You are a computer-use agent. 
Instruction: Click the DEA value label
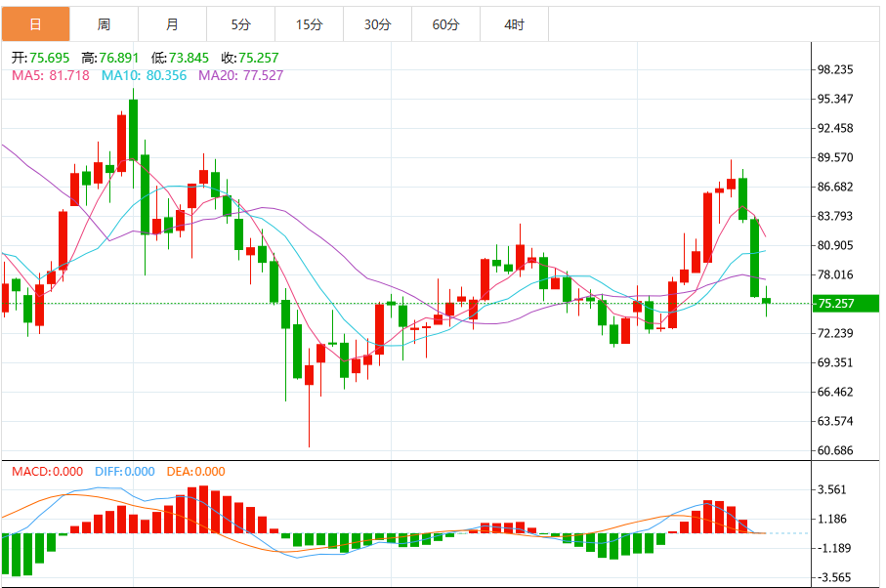pos(195,471)
